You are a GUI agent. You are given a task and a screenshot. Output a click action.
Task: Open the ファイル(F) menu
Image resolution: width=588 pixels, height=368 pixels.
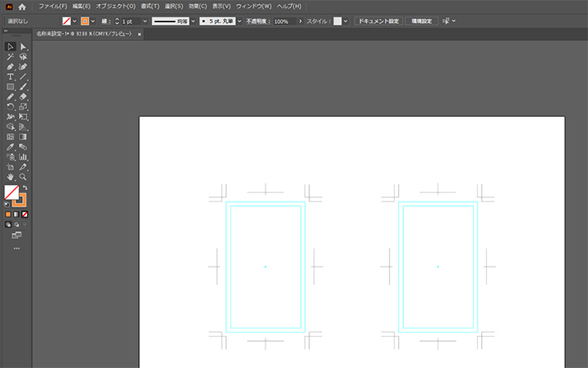(53, 6)
